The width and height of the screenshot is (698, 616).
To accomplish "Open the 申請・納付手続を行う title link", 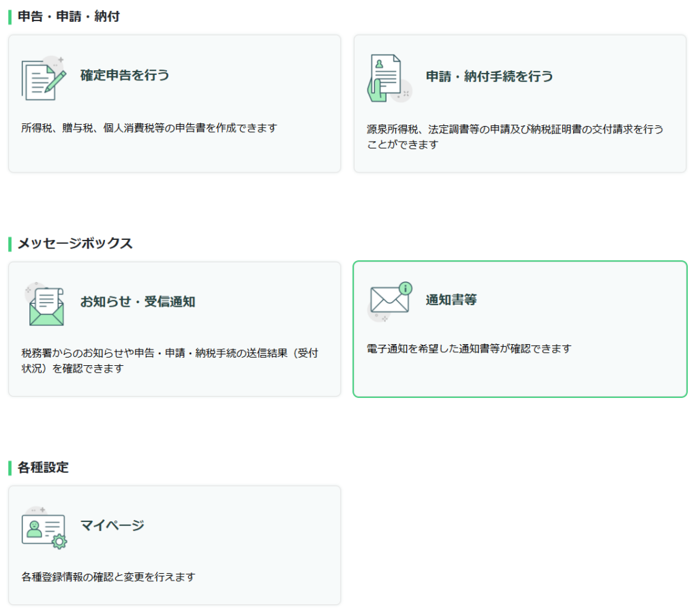I will tap(489, 76).
